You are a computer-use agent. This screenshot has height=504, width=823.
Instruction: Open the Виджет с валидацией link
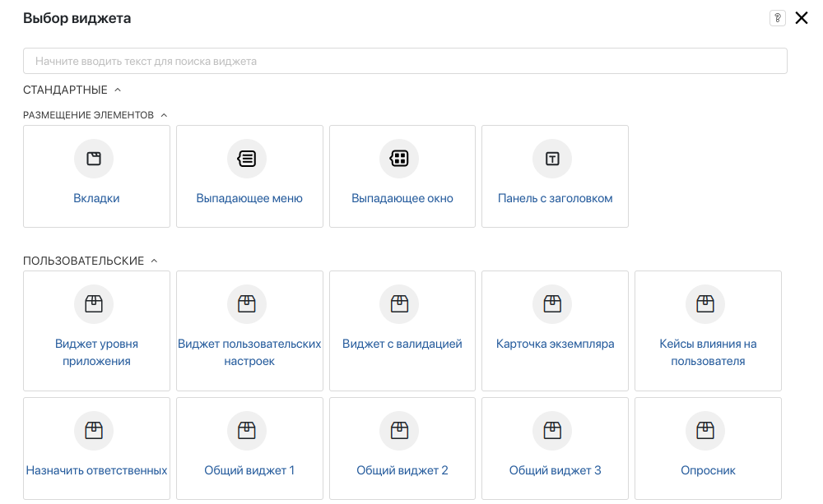click(x=402, y=344)
